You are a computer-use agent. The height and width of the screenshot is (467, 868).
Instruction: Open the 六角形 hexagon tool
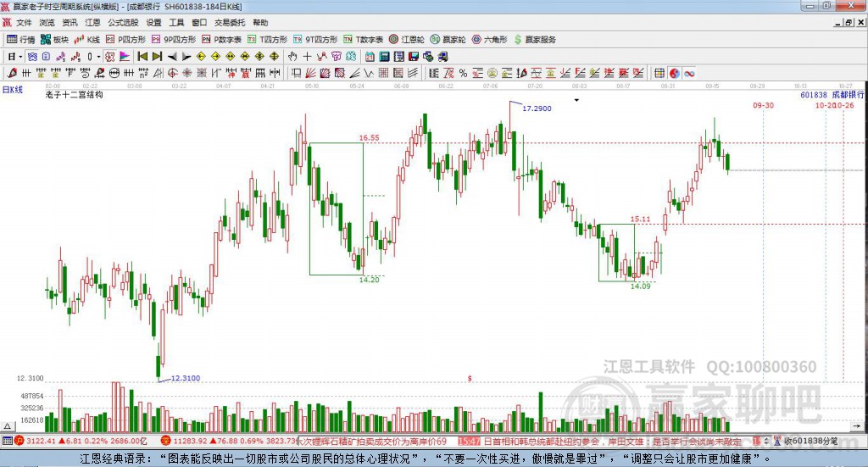pos(489,39)
